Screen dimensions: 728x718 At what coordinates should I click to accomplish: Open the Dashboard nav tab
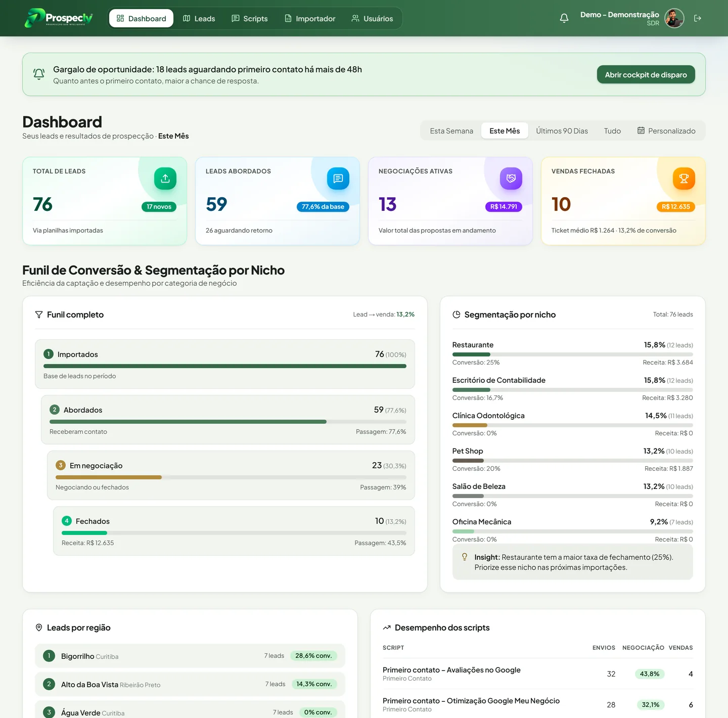[x=141, y=18]
